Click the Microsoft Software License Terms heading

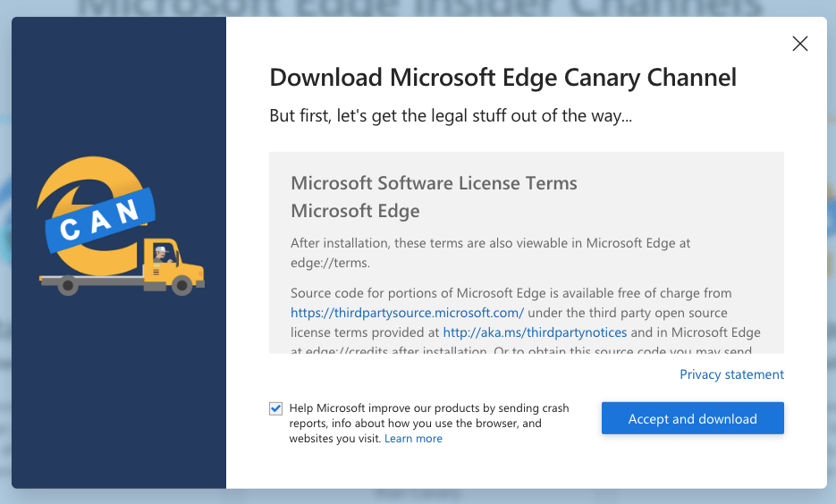[x=434, y=183]
